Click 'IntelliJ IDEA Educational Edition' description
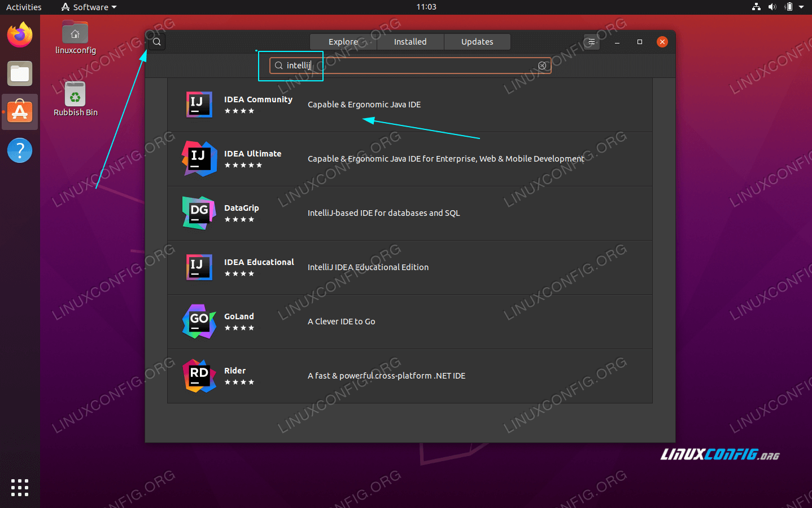The image size is (812, 508). click(x=368, y=267)
